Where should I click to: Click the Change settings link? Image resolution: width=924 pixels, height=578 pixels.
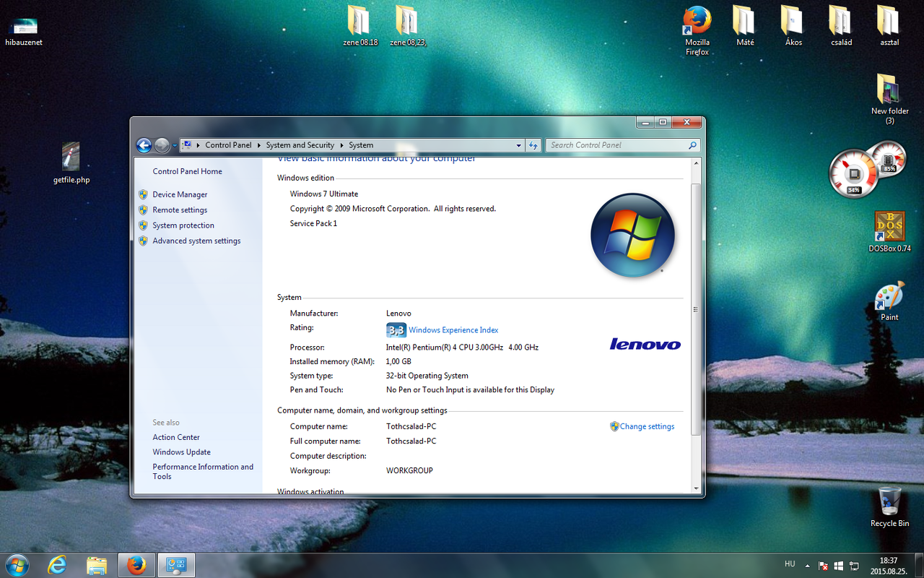[647, 426]
